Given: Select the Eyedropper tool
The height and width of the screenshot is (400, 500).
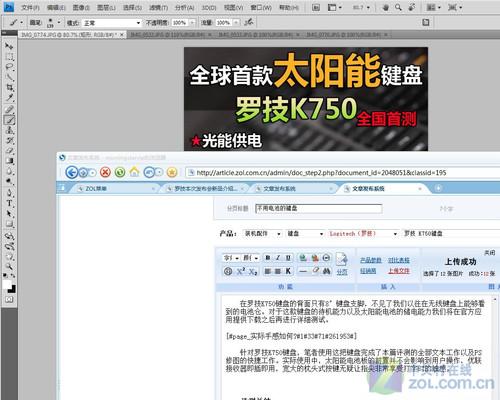Looking at the screenshot, I should [9, 98].
